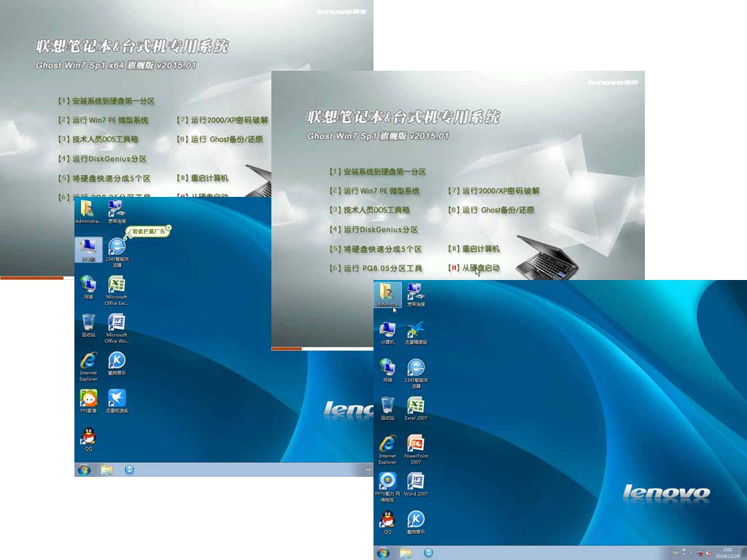Select the highlighted 计算机 icon on the left desktop

click(88, 249)
